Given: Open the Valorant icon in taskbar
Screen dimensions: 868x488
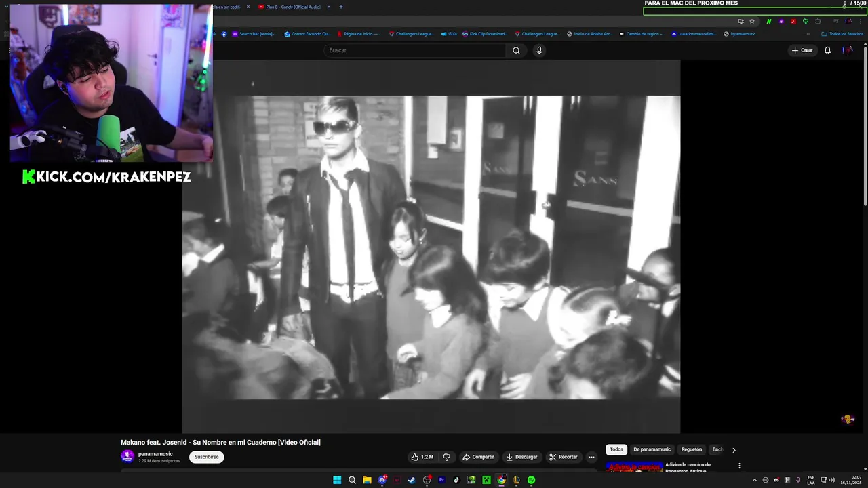Looking at the screenshot, I should (x=397, y=480).
